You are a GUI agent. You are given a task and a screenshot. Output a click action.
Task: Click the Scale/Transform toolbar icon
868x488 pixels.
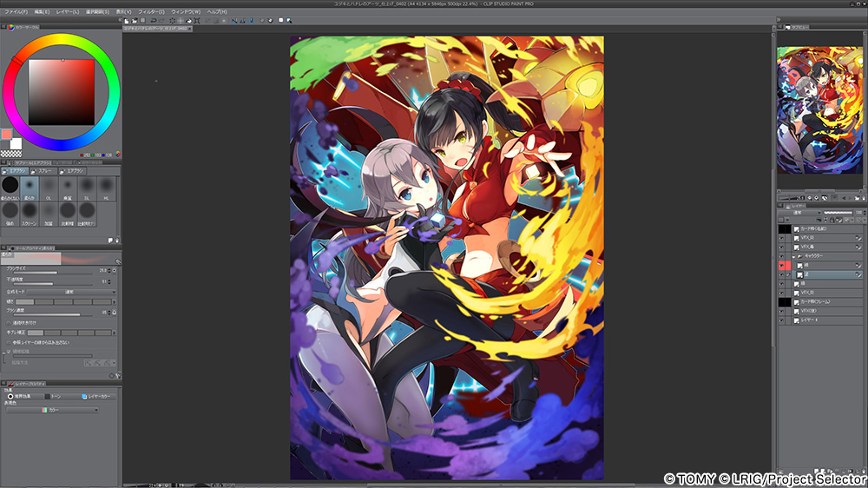coord(196,21)
